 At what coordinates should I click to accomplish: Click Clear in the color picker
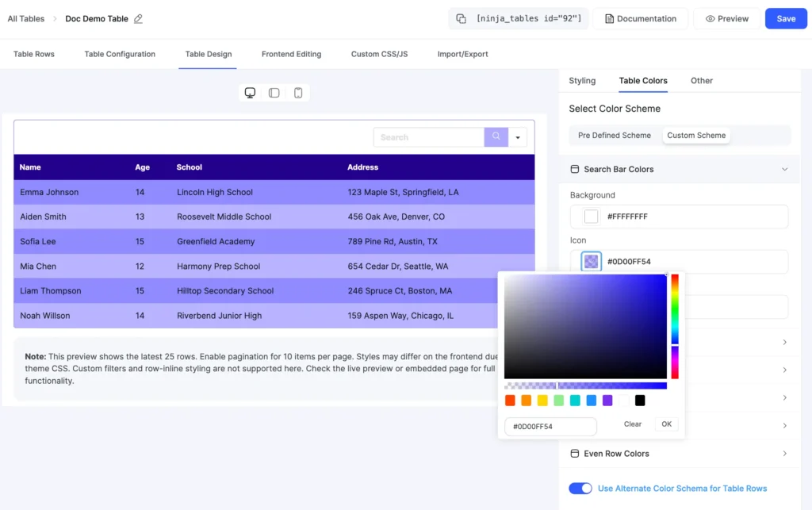tap(632, 424)
